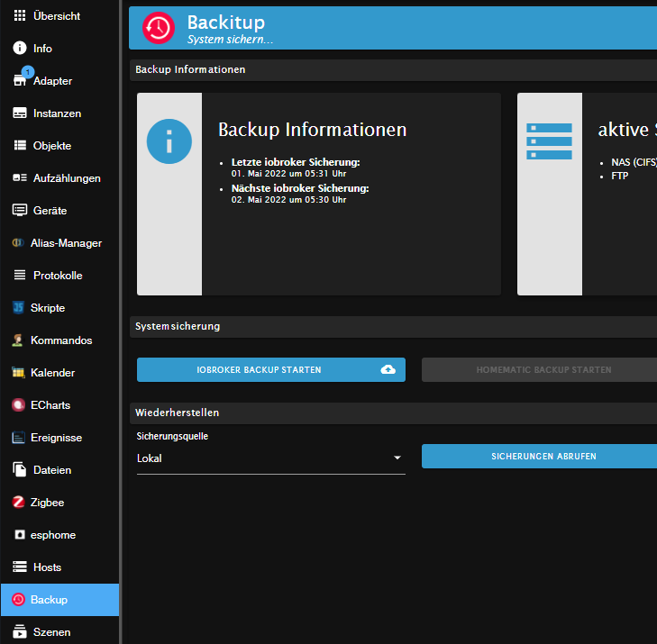Click 'System sichern...' subtitle text
The height and width of the screenshot is (644, 657).
coord(230,40)
